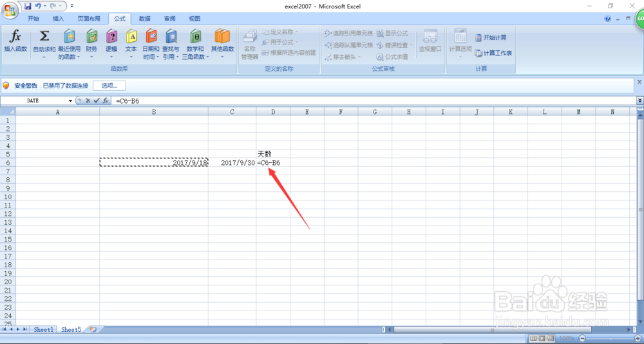Click the Options (选项...) button in security warning
The height and width of the screenshot is (344, 644).
pos(109,86)
